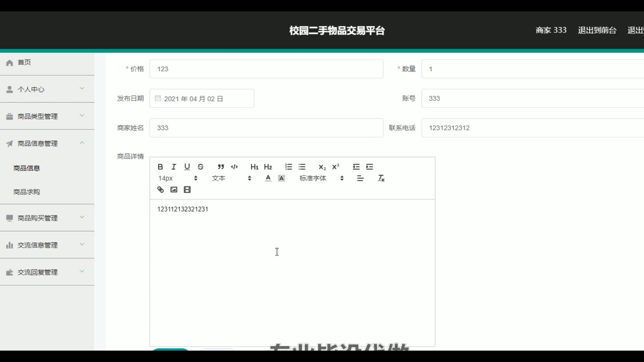
Task: Insert an image into product details
Action: pos(174,190)
